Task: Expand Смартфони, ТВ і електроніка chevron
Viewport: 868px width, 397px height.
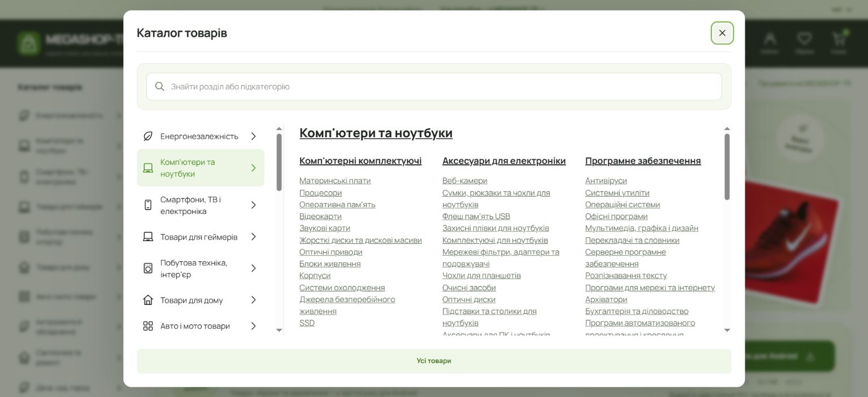Action: click(x=254, y=205)
